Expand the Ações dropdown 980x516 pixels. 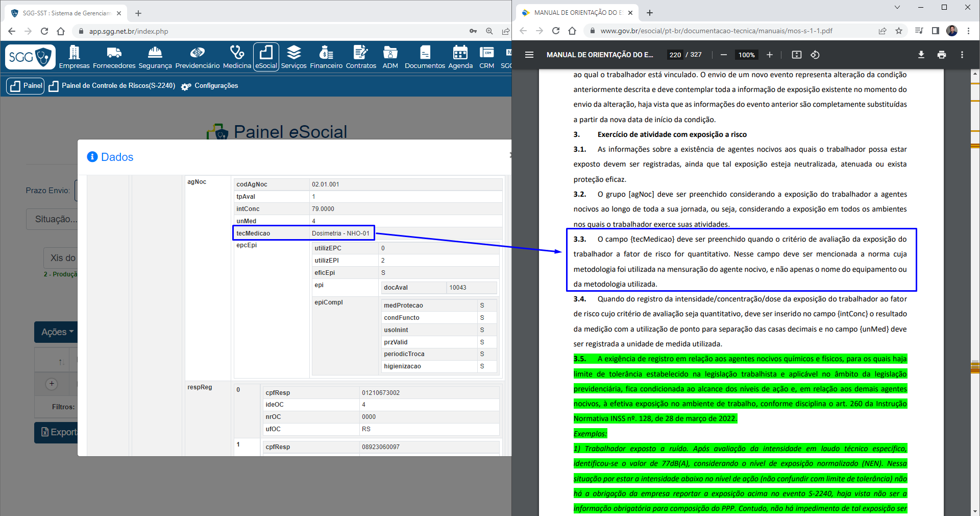pos(57,332)
